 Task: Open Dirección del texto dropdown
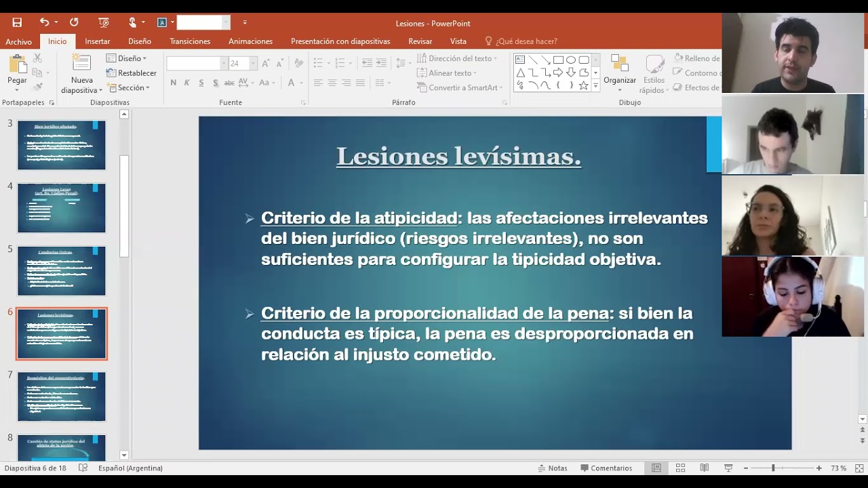457,58
